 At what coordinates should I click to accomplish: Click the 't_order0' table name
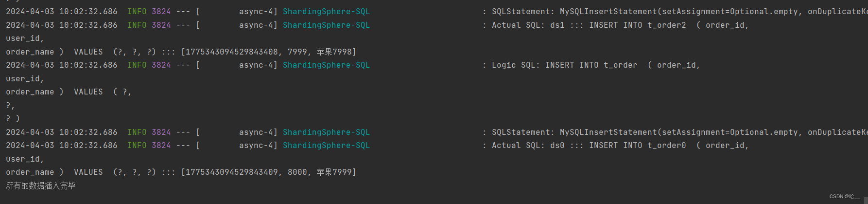666,145
